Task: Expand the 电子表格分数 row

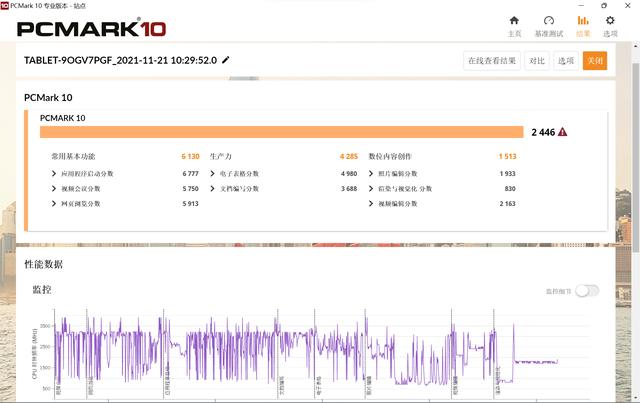Action: pos(213,173)
